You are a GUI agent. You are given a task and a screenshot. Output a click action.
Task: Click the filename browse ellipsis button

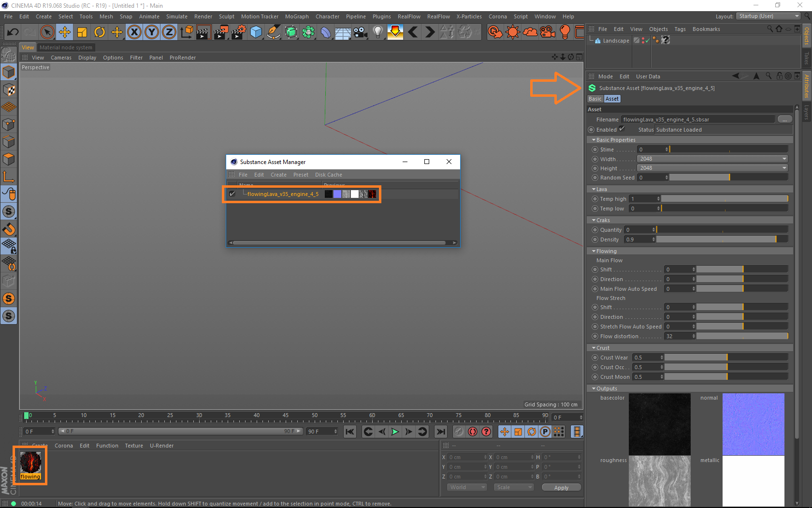tap(785, 119)
